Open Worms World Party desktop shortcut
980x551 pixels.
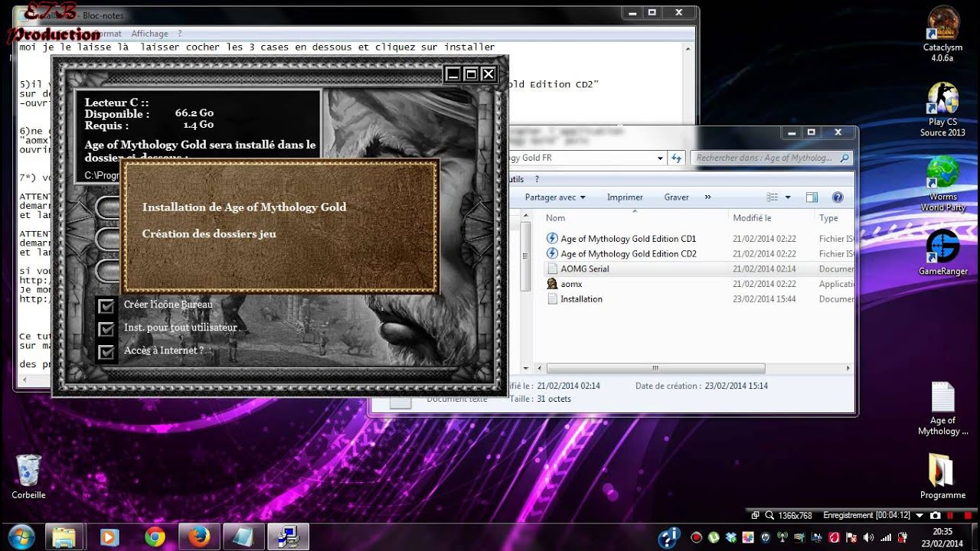tap(942, 184)
